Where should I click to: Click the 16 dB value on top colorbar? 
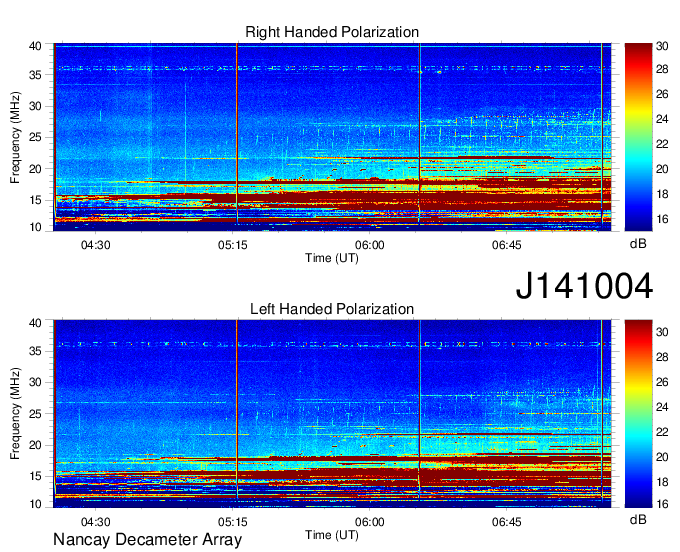(x=662, y=219)
